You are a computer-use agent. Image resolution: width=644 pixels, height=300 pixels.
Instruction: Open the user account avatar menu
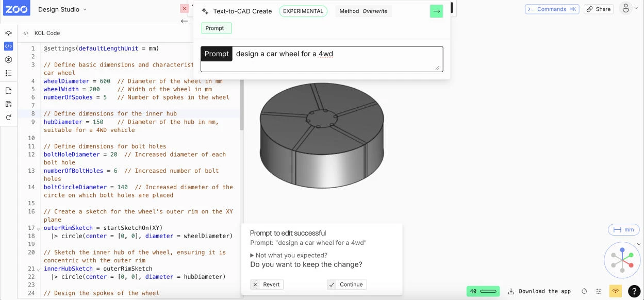[625, 8]
